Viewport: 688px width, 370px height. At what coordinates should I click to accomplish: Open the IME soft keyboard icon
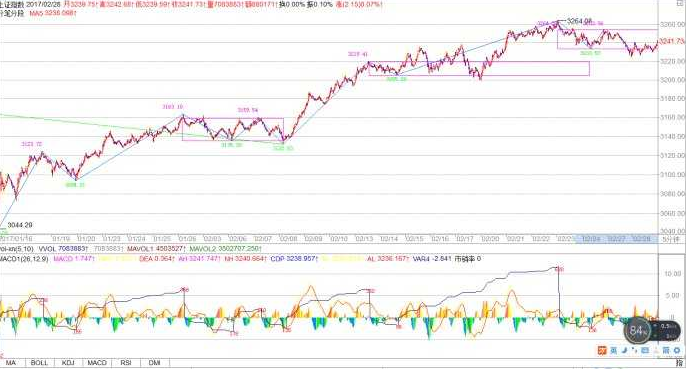[645, 351]
